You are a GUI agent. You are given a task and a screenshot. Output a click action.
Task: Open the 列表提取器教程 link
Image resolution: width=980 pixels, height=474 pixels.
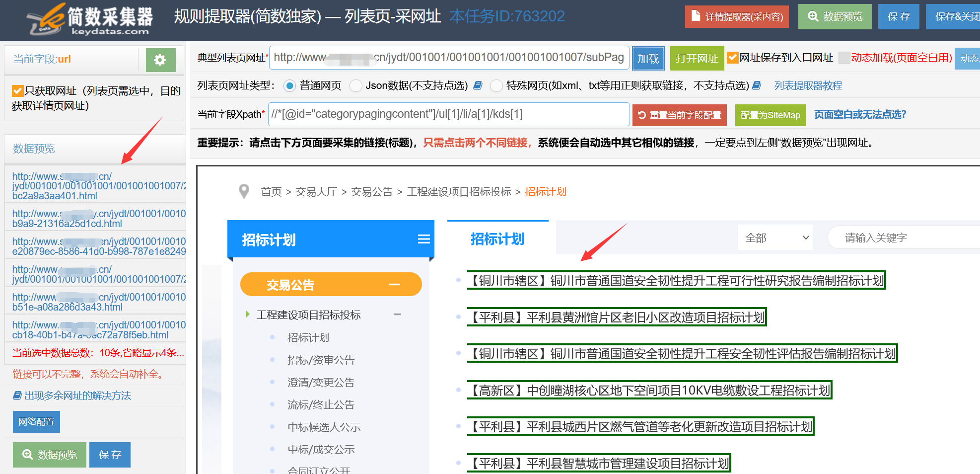[808, 85]
